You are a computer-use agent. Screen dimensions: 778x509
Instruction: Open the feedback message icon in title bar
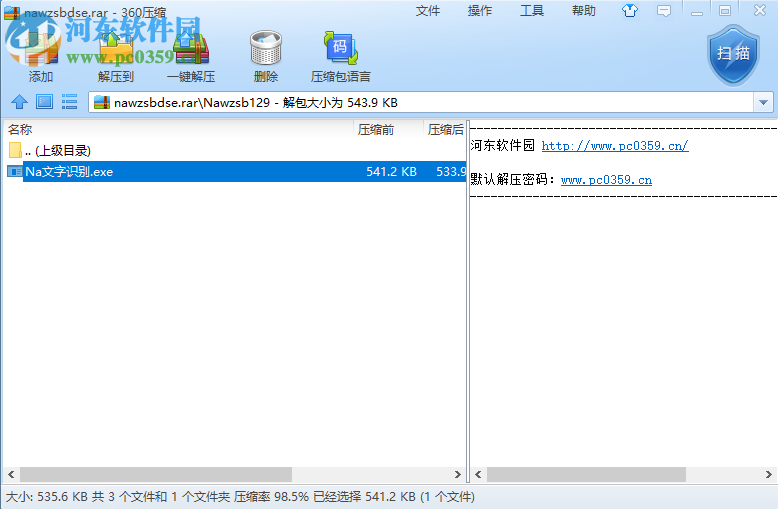[x=663, y=11]
